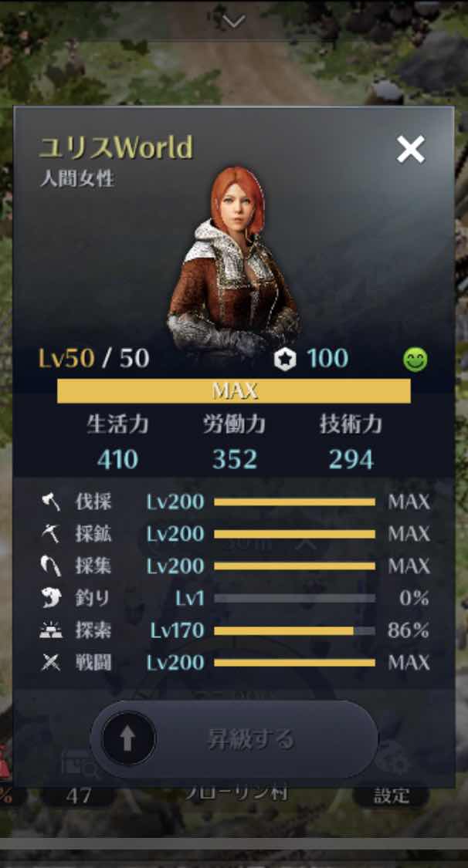Tap the red-haired character portrait
Screen dimensions: 468x868
coord(234,260)
